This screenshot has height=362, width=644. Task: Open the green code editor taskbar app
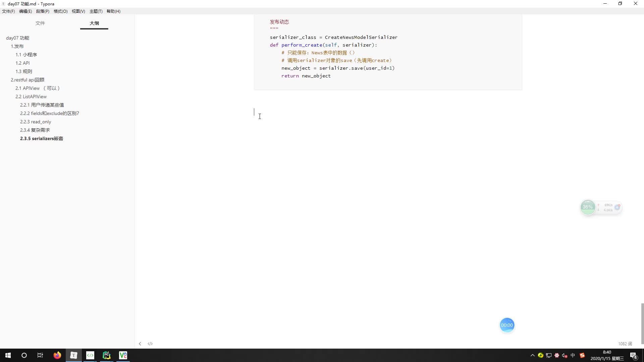90,355
